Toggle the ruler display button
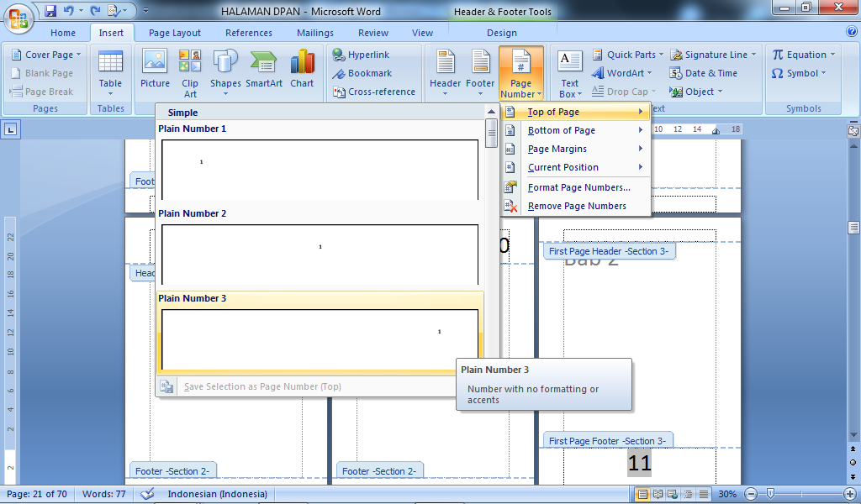Image resolution: width=861 pixels, height=504 pixels. point(853,130)
